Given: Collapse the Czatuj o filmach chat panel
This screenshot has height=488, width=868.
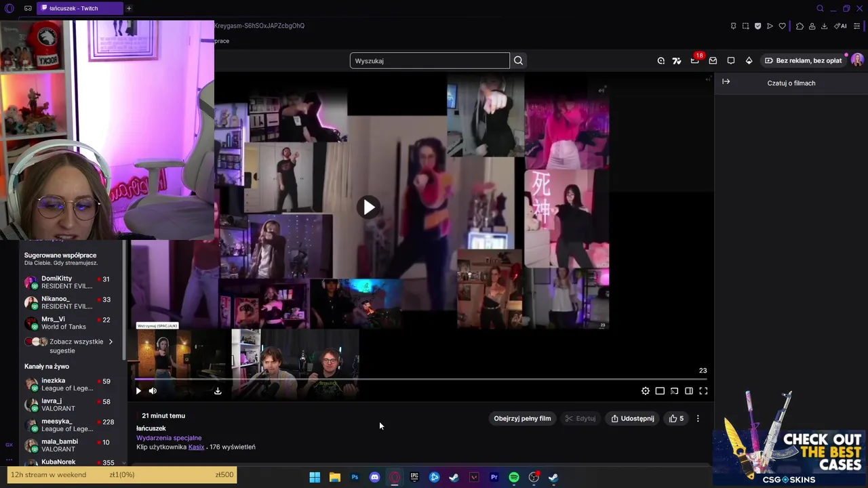Looking at the screenshot, I should [726, 82].
